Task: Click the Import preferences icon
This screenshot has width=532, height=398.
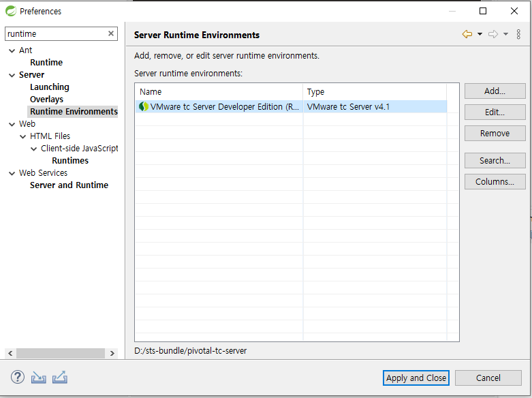Action: click(x=38, y=378)
